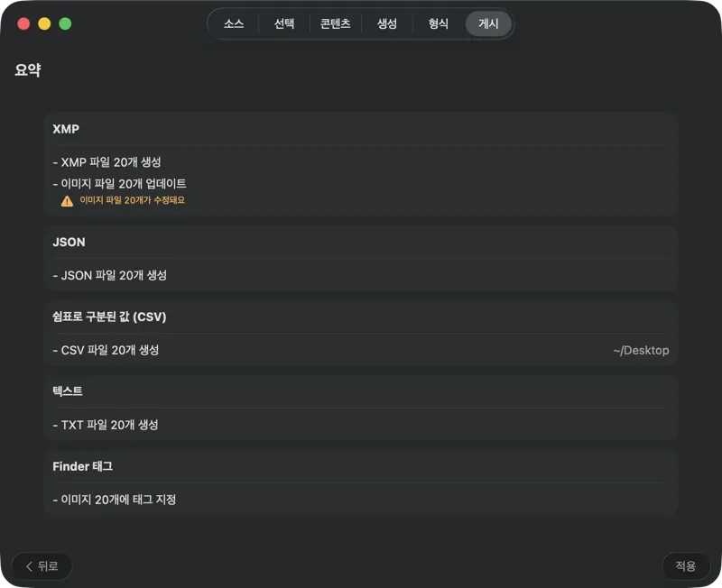
Task: Click the ~/Desktop destination path
Action: [641, 350]
